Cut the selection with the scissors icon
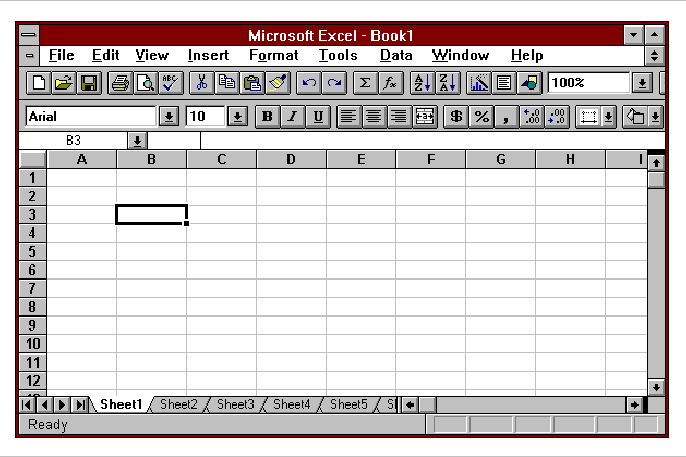Screen dimensions: 686x457 pyautogui.click(x=202, y=83)
